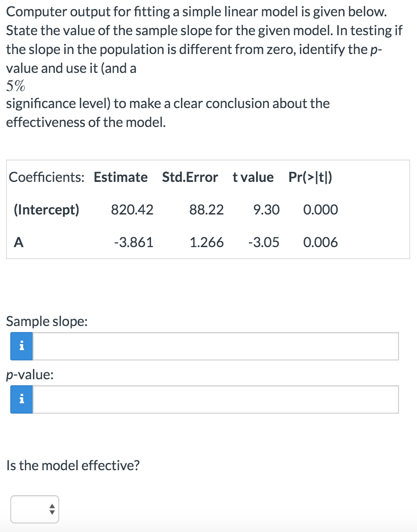Click the p-value label above its answer box
The width and height of the screenshot is (417, 532).
pos(30,375)
